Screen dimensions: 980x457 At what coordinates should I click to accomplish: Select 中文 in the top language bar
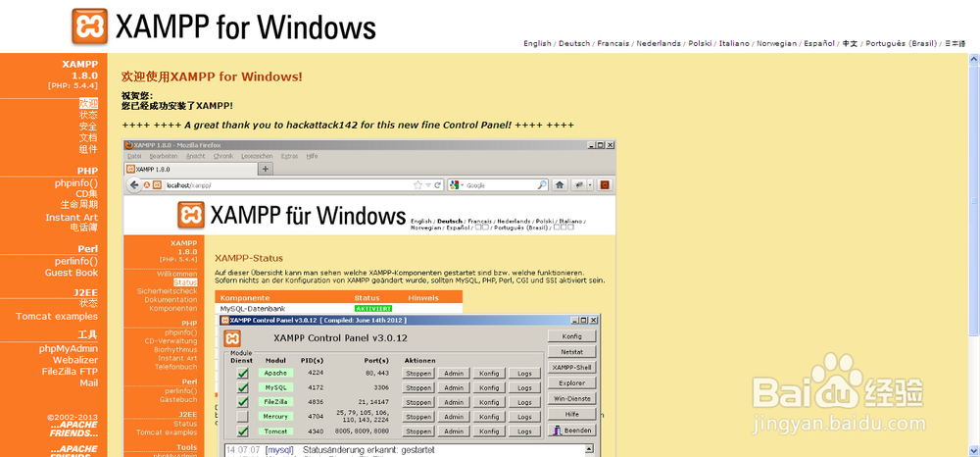(x=850, y=44)
